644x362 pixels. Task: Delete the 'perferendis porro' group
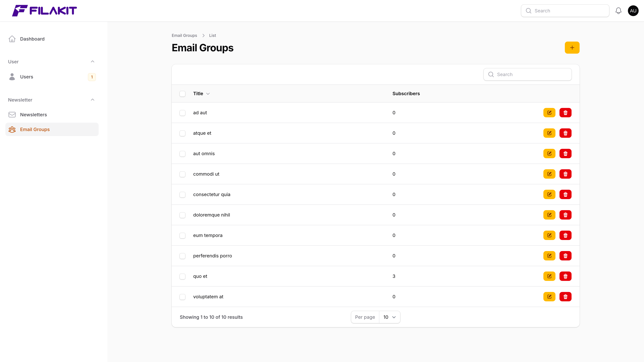pos(565,256)
